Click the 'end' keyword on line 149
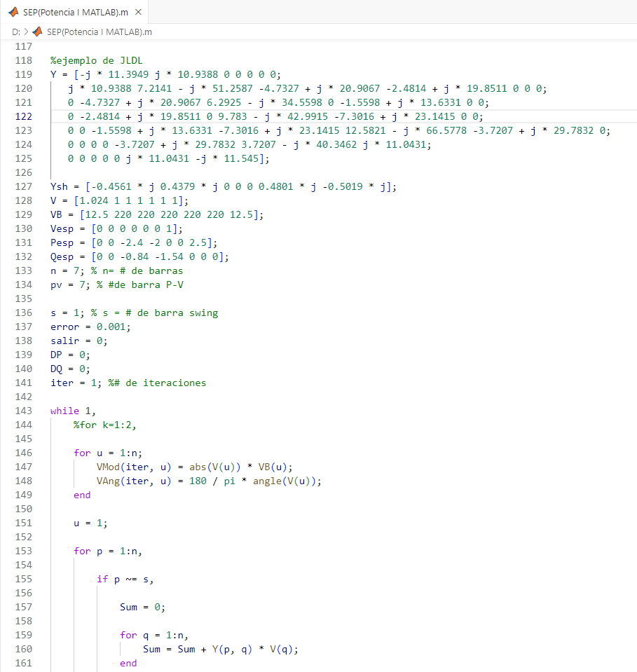 pos(82,495)
